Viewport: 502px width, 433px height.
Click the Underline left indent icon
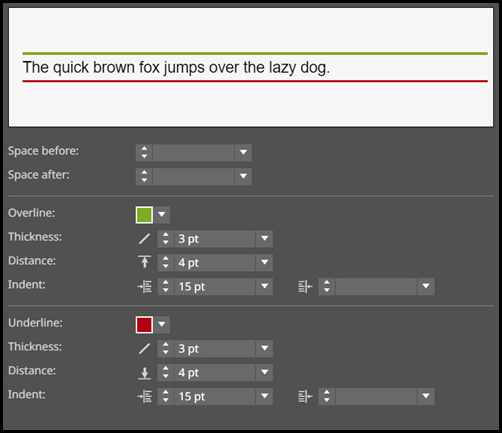145,396
